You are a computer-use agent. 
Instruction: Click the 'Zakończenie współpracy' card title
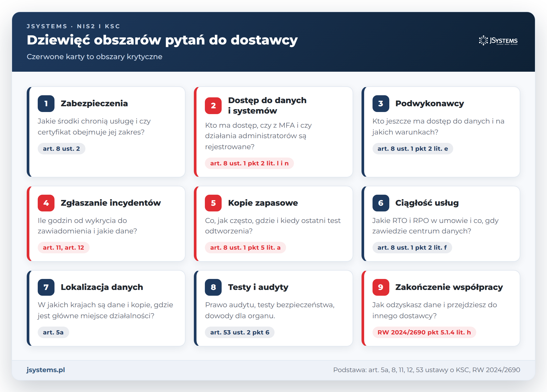449,287
